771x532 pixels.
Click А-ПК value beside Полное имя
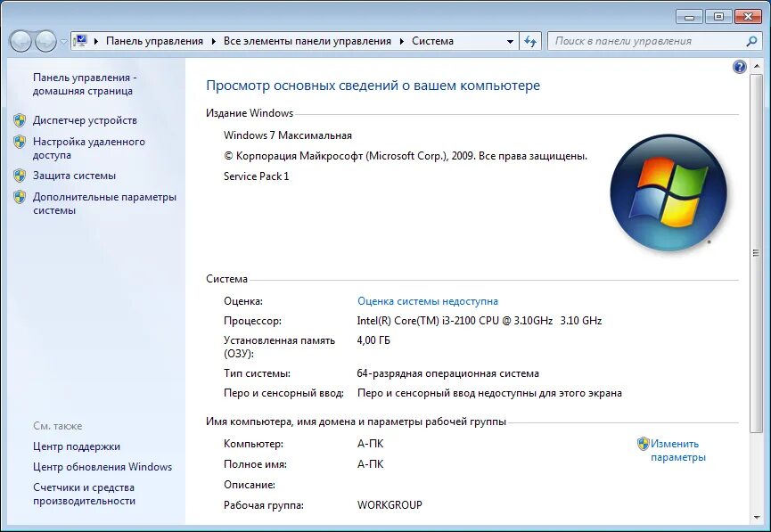click(370, 464)
